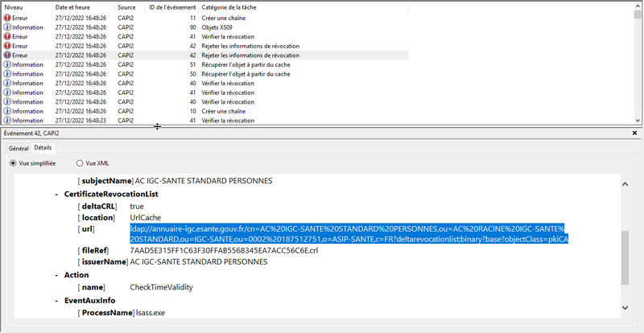This screenshot has height=333, width=644.
Task: Click the details pane vertical scrollbar thumb
Action: coord(625,257)
